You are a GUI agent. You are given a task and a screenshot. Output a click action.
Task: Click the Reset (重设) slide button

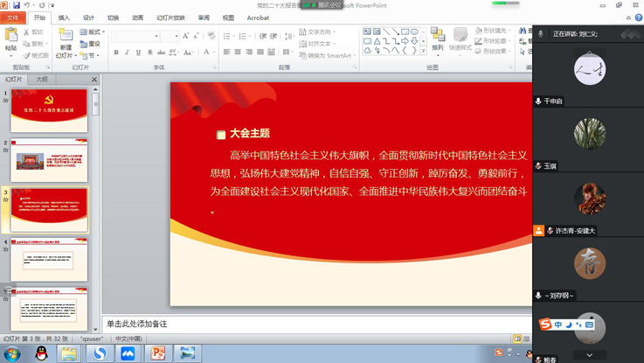93,44
